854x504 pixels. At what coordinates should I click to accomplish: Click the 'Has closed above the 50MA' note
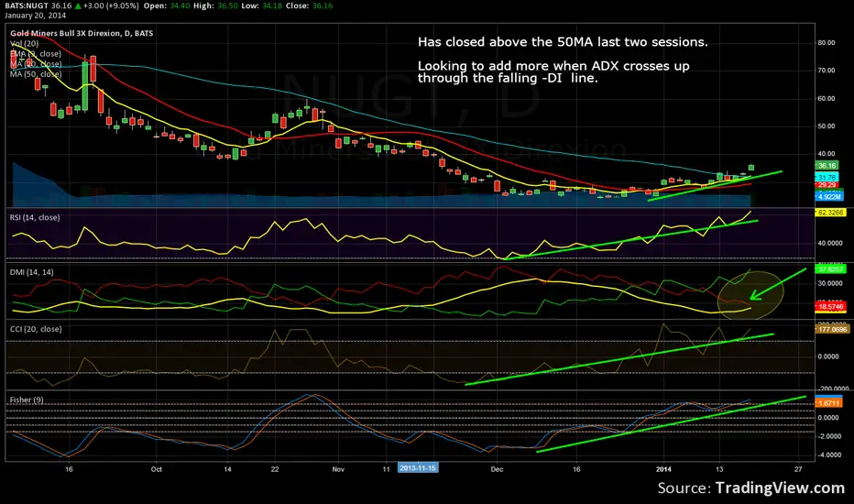(x=563, y=42)
